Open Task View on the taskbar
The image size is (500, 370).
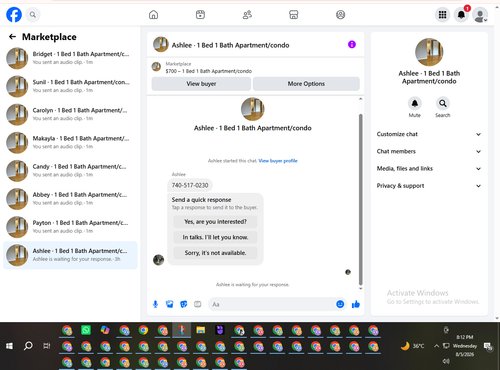(47, 346)
